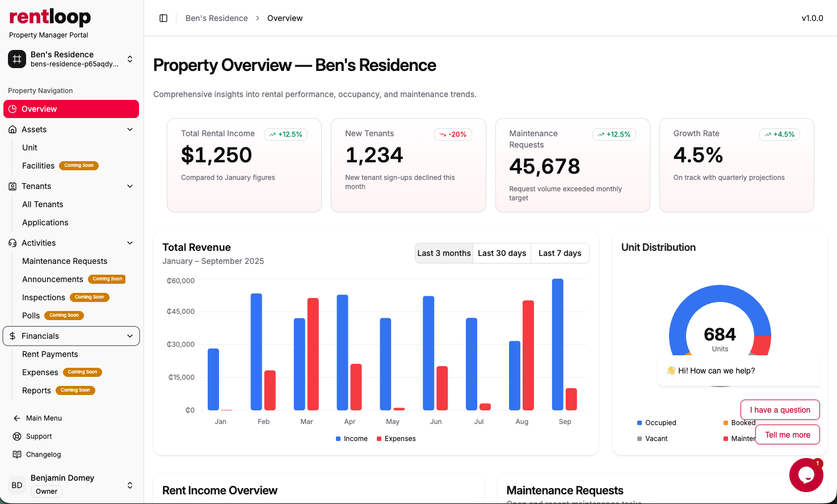Viewport: 837px width, 504px height.
Task: Click the "Tell me more" button
Action: tap(787, 435)
